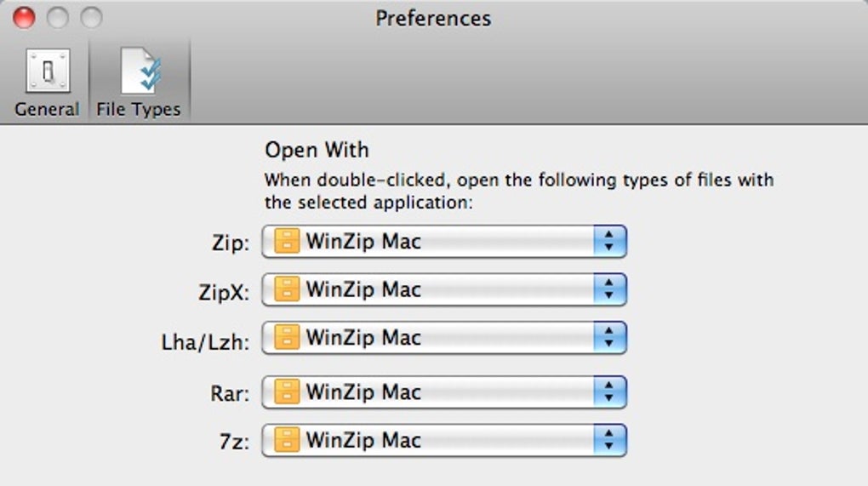The height and width of the screenshot is (486, 868).
Task: Click WinZip icon in the Lha/Lzh row
Action: [287, 337]
